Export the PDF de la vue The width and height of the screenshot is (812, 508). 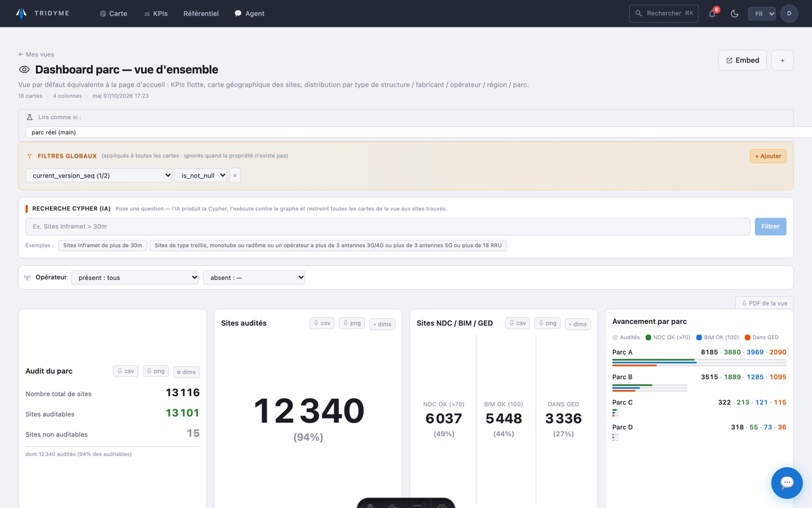[764, 303]
